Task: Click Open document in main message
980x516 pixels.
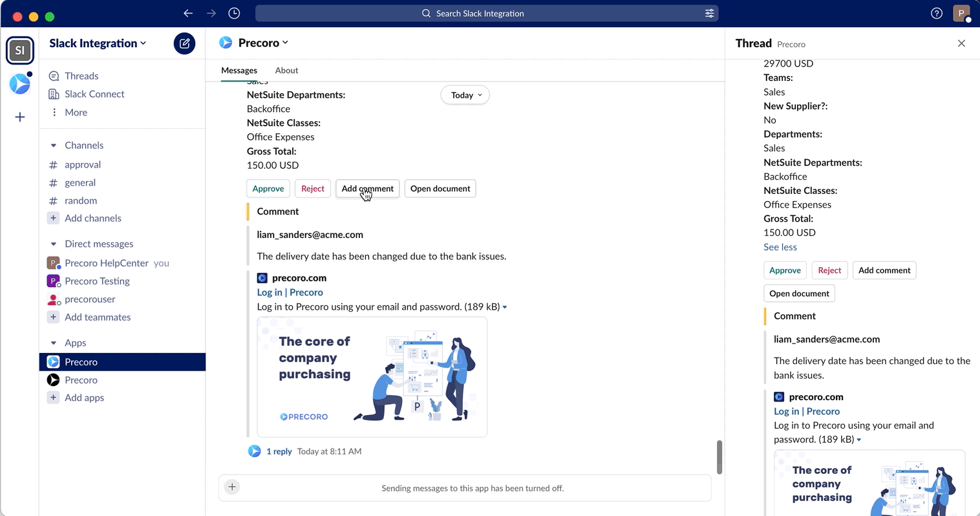Action: (440, 188)
